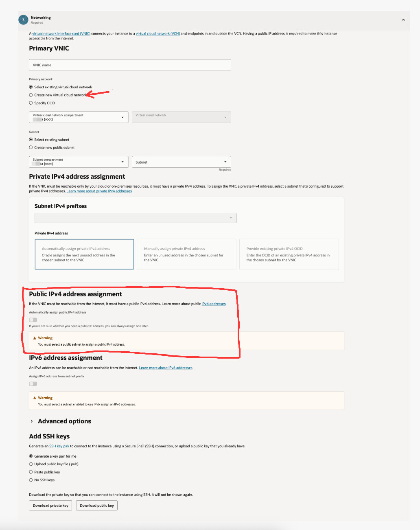Select Create new virtual cloud network
Image resolution: width=420 pixels, height=530 pixels.
pos(31,95)
